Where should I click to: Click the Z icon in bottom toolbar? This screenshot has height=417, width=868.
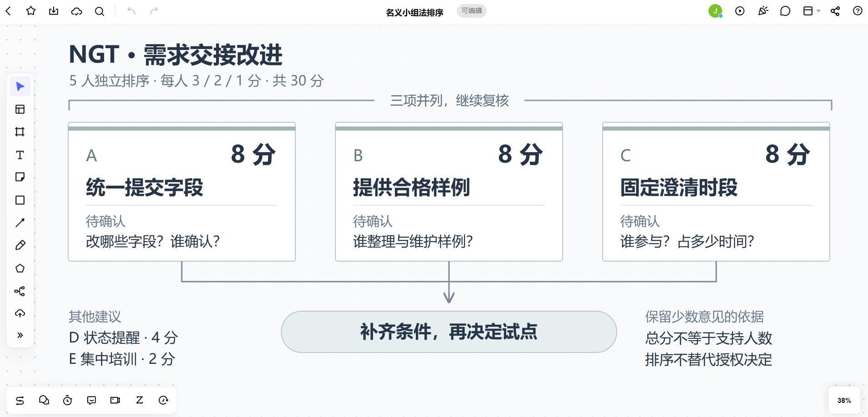coord(140,400)
